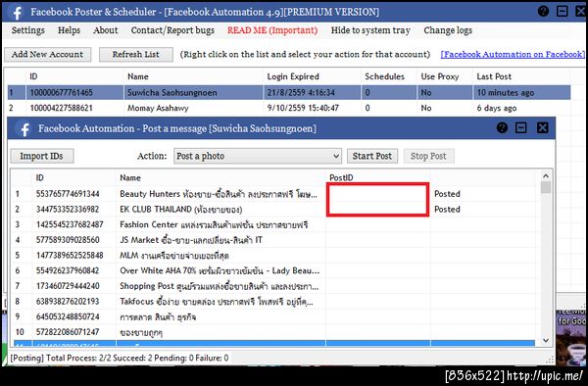Click group ID 645053248850724
Viewport: 588px width, 386px height.
pos(68,316)
